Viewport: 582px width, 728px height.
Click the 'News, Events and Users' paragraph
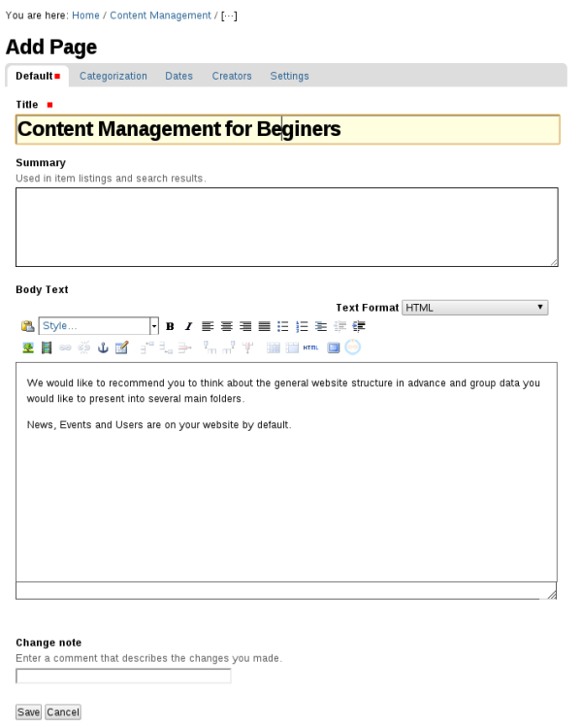(159, 425)
